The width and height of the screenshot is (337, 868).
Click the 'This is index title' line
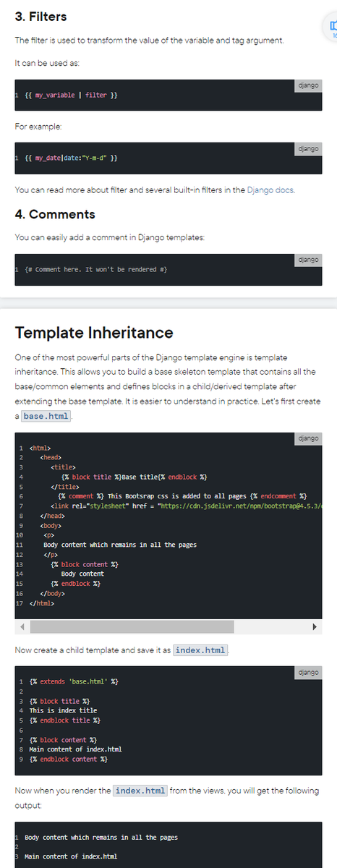pos(63,710)
